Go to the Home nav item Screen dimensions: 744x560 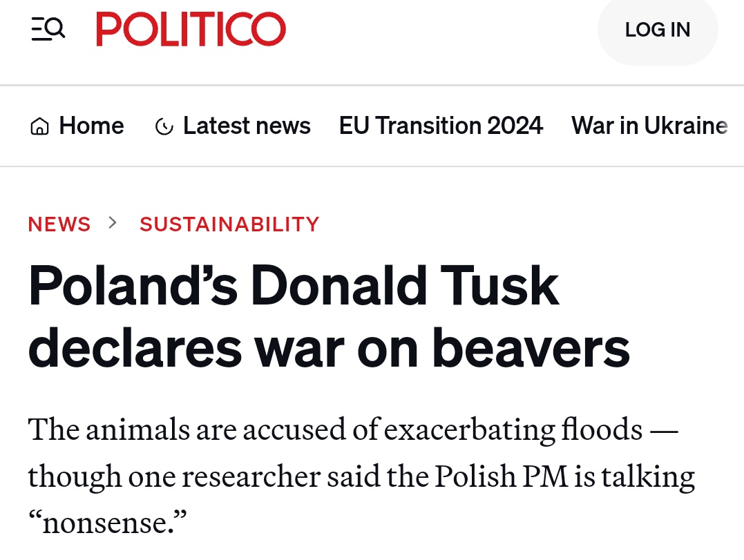(91, 126)
